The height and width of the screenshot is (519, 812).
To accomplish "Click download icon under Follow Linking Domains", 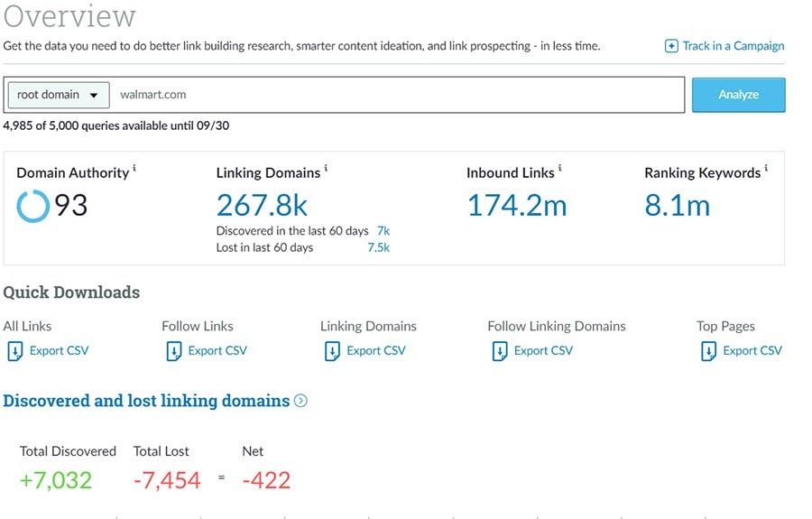I will point(500,351).
